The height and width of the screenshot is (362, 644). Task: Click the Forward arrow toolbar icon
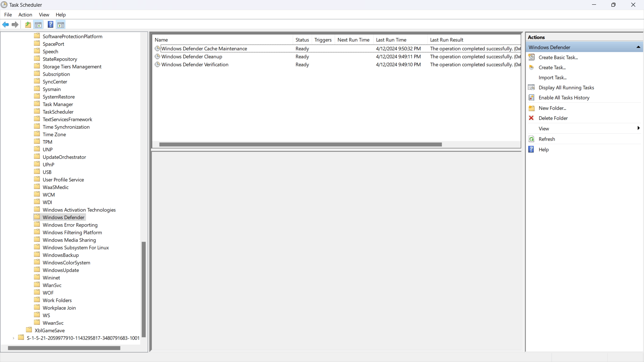[15, 24]
